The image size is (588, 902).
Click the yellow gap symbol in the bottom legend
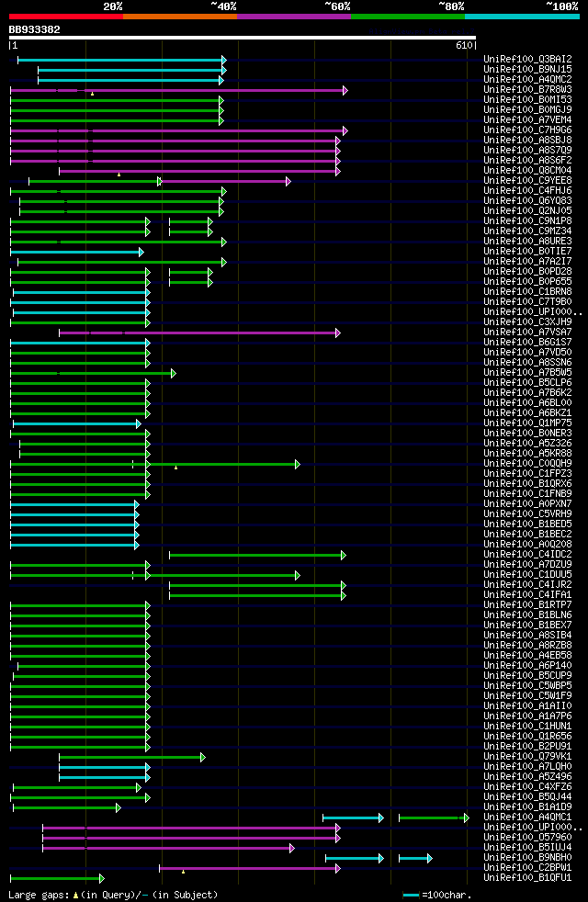75,896
